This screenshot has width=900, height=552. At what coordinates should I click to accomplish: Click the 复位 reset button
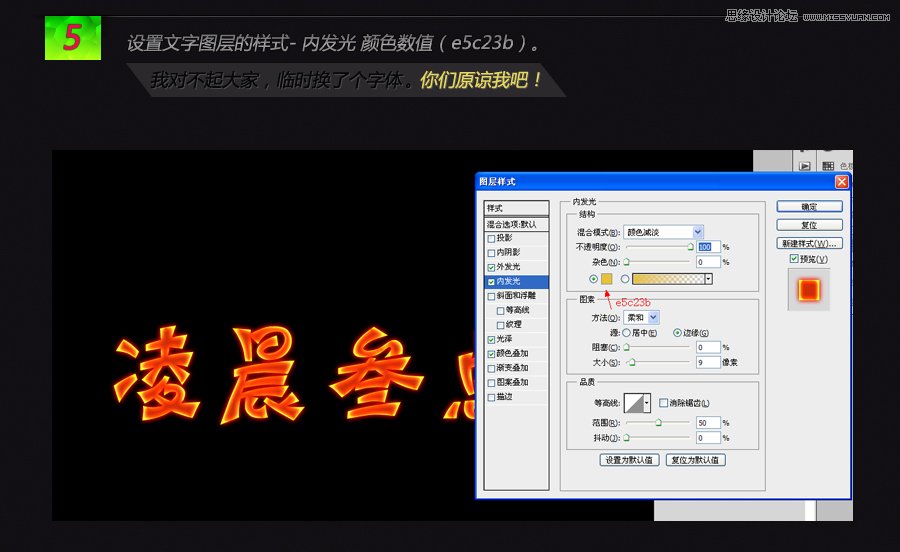[809, 225]
